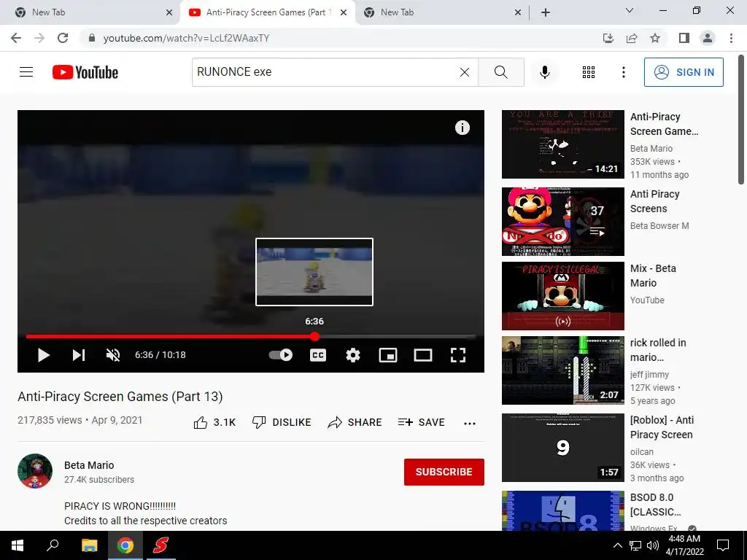
Task: Sign in to YouTube
Action: pyautogui.click(x=684, y=72)
